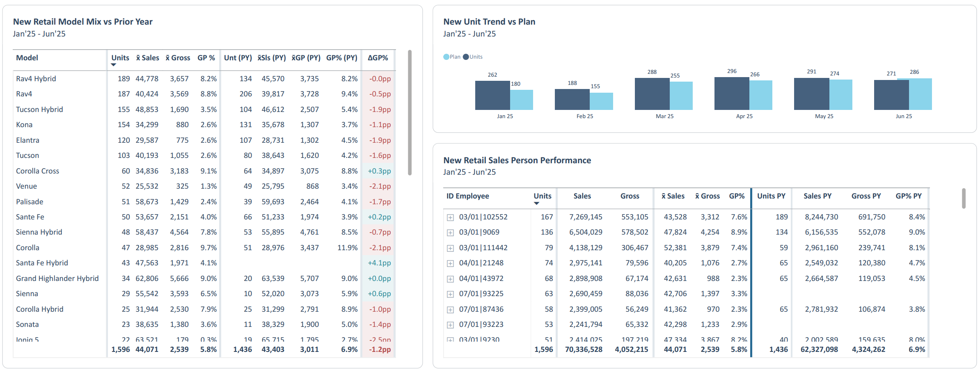Screen dimensions: 980x372
Task: Select the Jan 25 Plan bar
Action: pos(521,100)
